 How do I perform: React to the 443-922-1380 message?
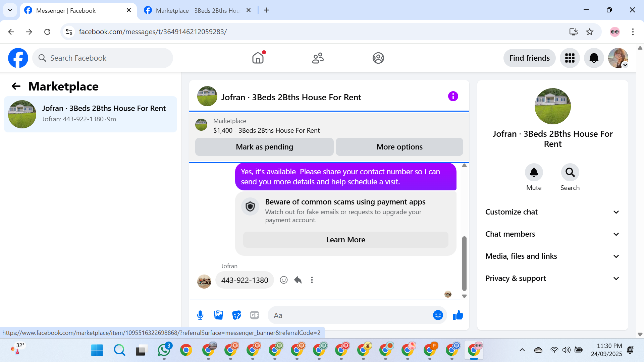pyautogui.click(x=284, y=280)
